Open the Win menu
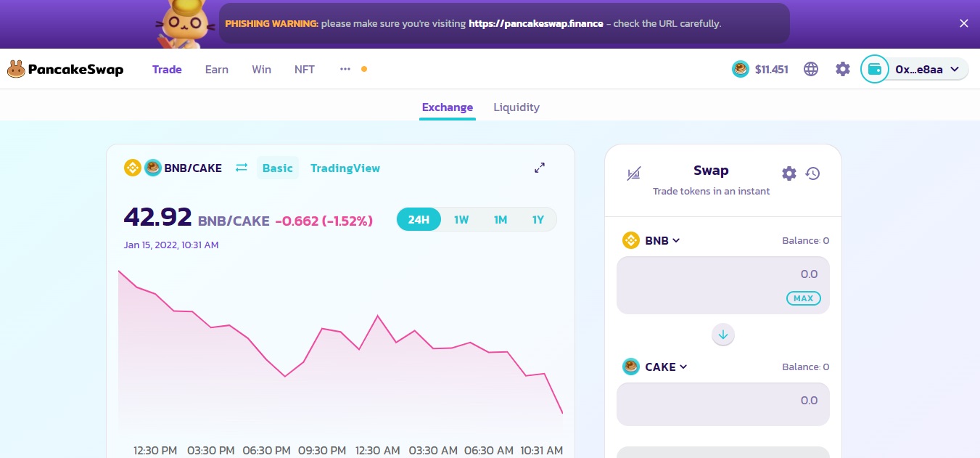 [261, 70]
